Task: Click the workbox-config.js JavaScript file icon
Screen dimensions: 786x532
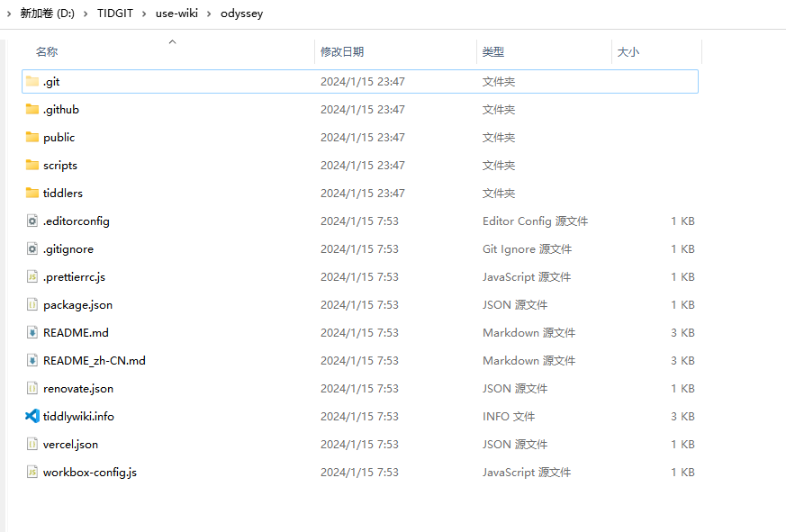Action: coord(32,472)
